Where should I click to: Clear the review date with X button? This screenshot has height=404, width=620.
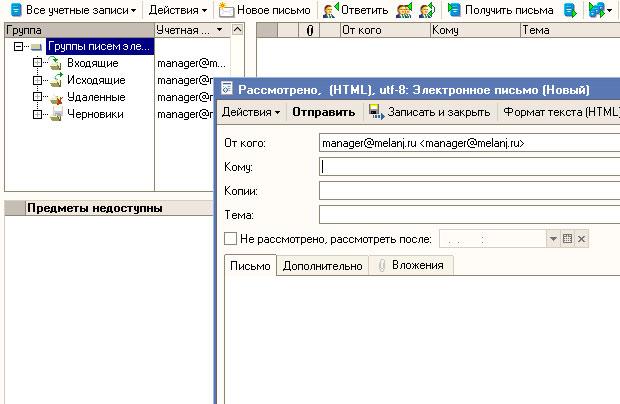[581, 239]
